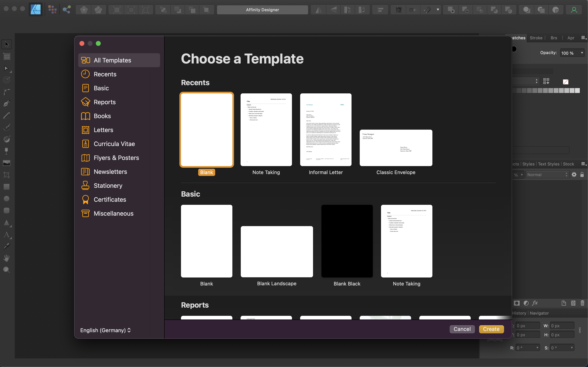This screenshot has height=367, width=588.
Task: Open the English (Germany) language dropdown
Action: click(x=105, y=330)
